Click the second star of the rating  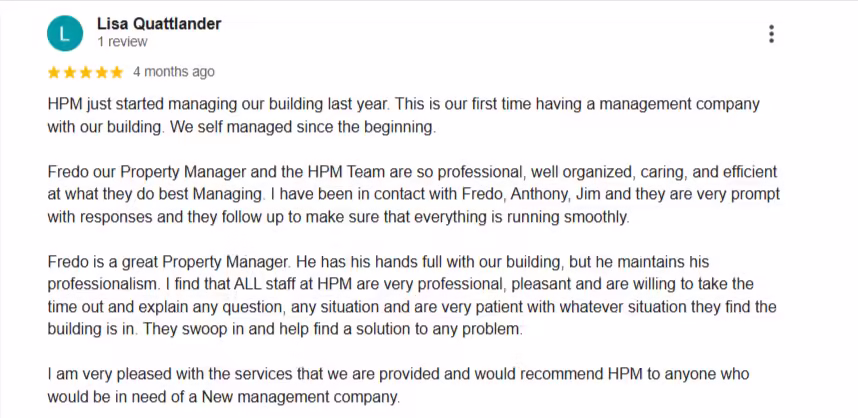(70, 72)
